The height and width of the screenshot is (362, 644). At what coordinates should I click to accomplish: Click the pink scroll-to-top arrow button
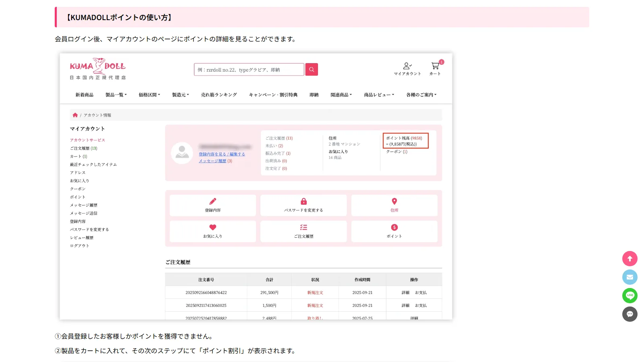630,259
